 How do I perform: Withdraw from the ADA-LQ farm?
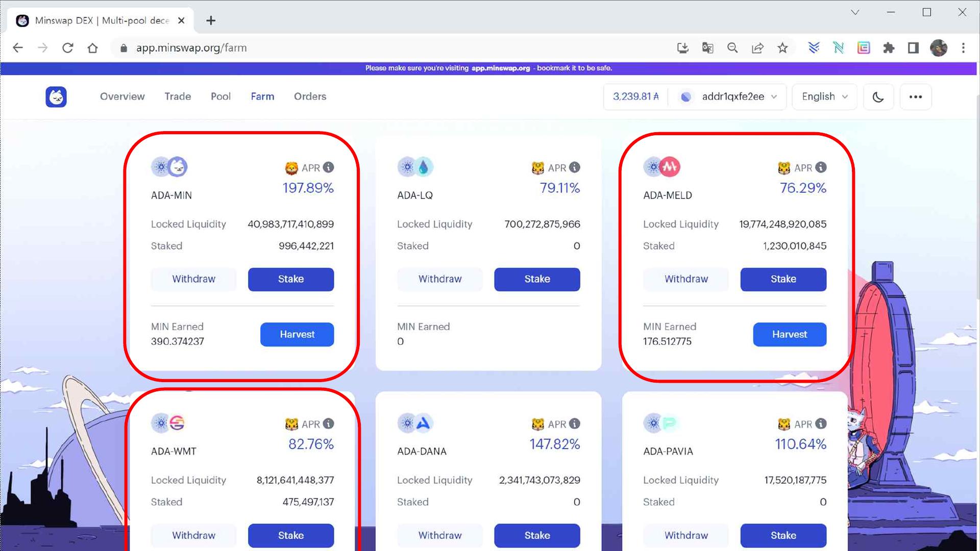point(439,279)
